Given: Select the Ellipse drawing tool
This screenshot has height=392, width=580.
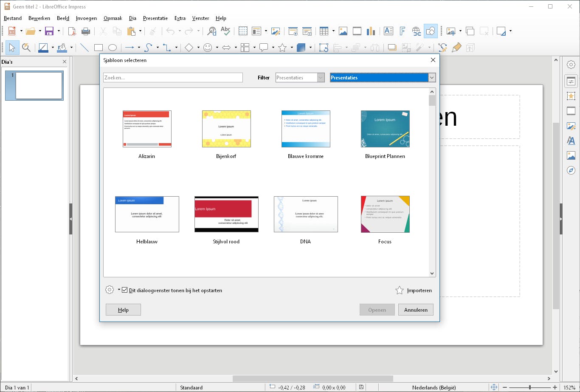Looking at the screenshot, I should pyautogui.click(x=112, y=48).
